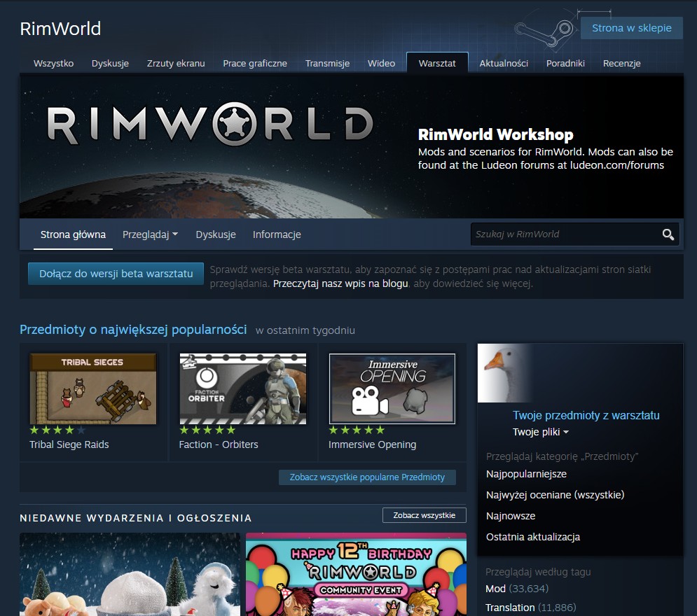Click the Strona w sklepie button

631,28
